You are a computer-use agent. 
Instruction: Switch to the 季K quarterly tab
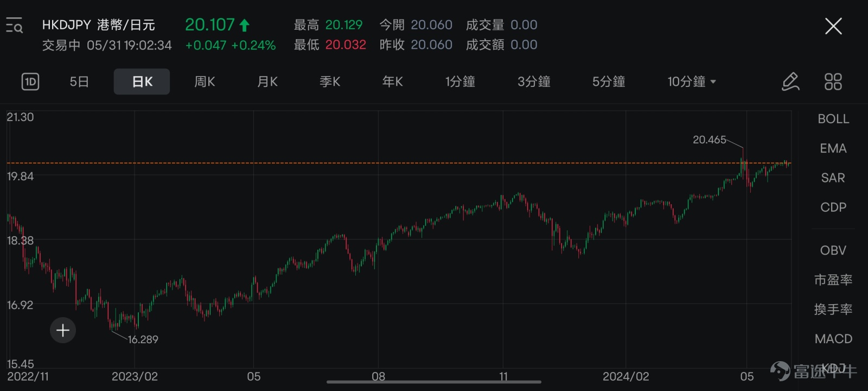click(330, 81)
